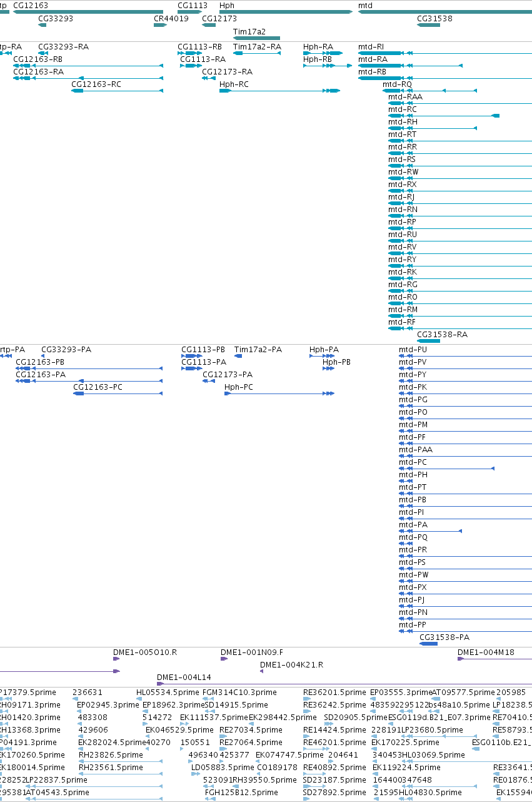
Task: Click protein label mtd-PP
Action: click(x=413, y=625)
